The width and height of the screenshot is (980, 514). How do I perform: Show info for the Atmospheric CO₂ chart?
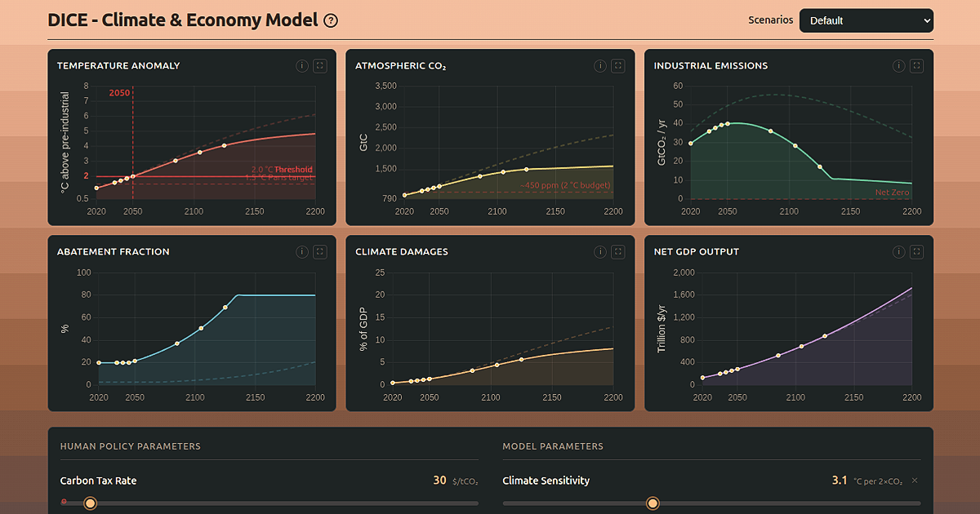click(600, 66)
